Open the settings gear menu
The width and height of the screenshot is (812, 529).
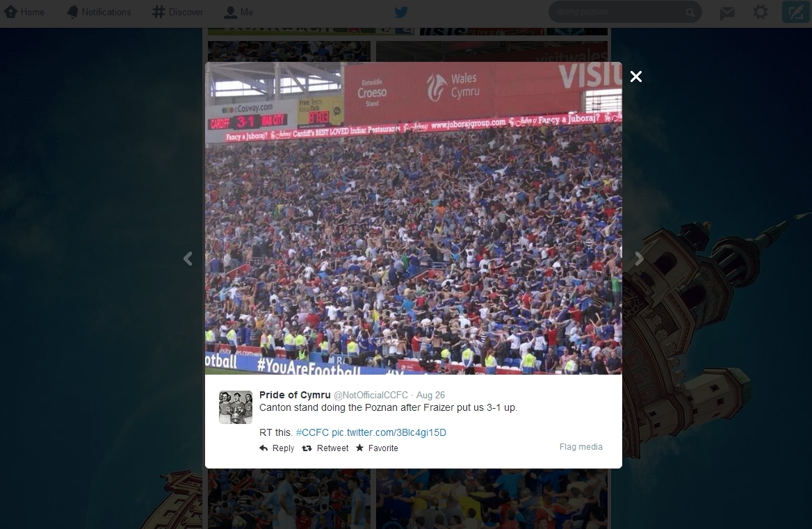(x=761, y=12)
